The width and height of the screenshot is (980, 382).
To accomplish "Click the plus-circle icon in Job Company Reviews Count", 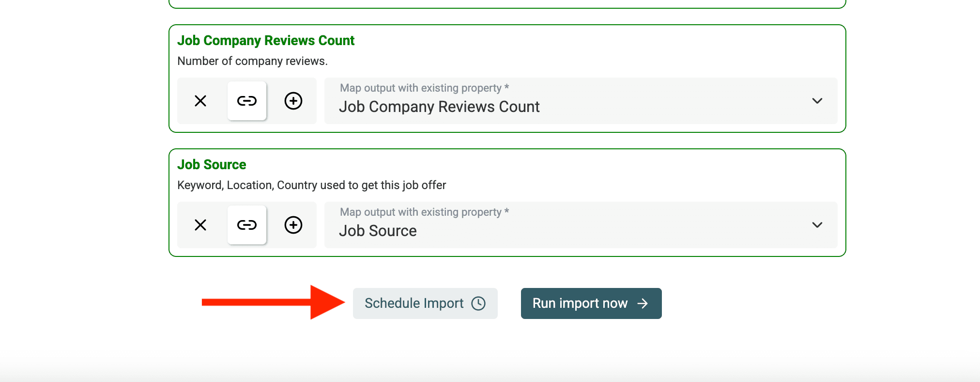I will 293,101.
